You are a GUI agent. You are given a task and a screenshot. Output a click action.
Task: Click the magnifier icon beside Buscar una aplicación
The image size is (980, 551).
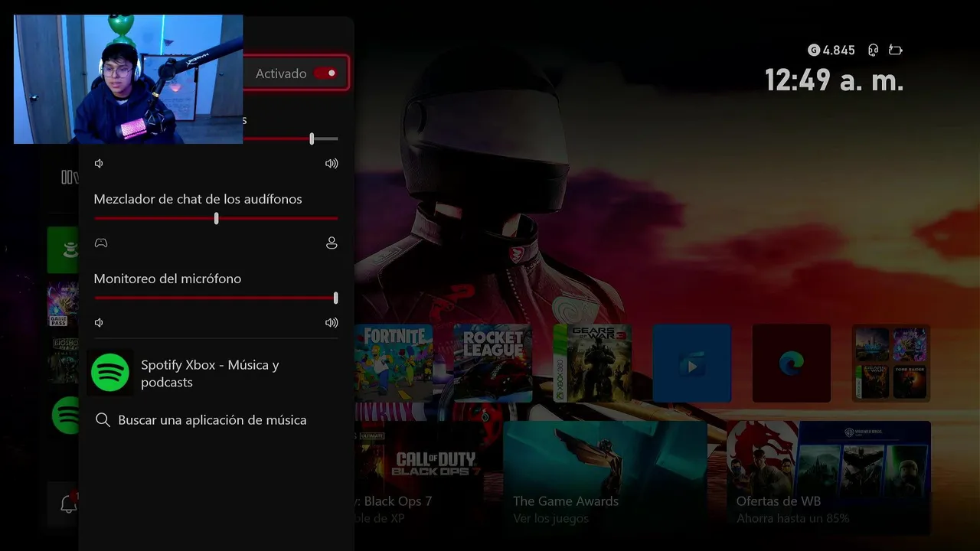tap(103, 419)
